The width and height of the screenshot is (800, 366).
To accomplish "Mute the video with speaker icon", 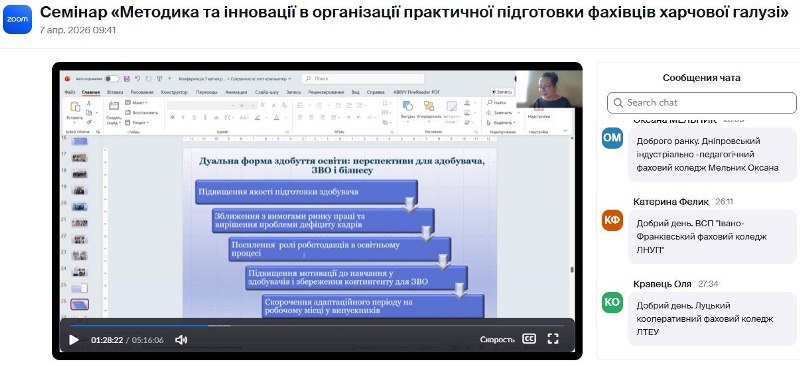I will 181,340.
